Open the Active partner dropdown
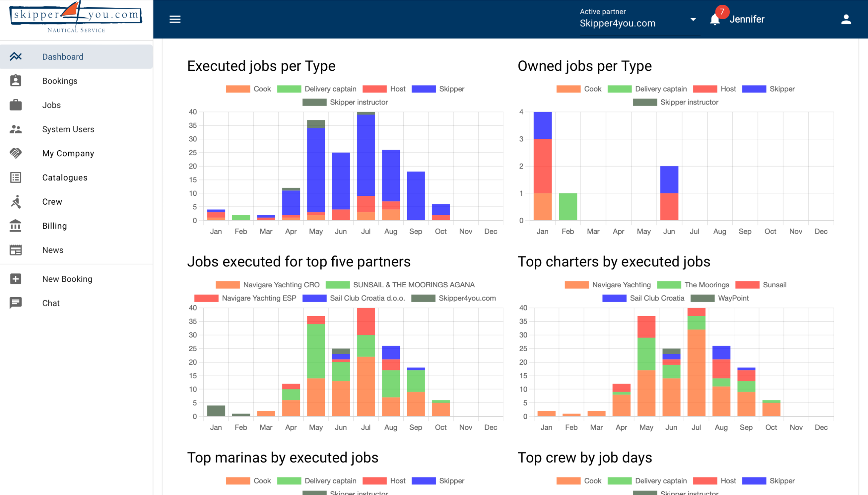Image resolution: width=868 pixels, height=495 pixels. (x=693, y=19)
